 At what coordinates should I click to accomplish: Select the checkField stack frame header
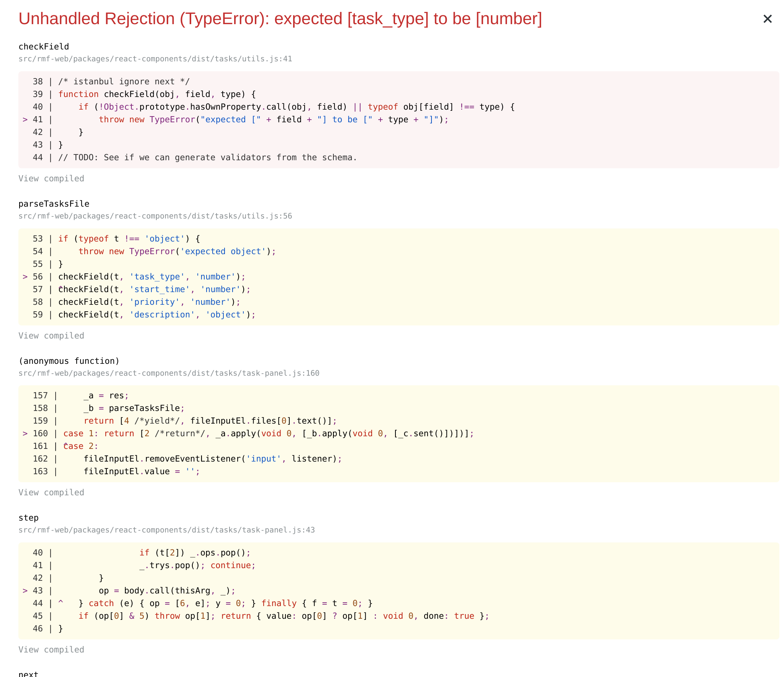point(43,46)
